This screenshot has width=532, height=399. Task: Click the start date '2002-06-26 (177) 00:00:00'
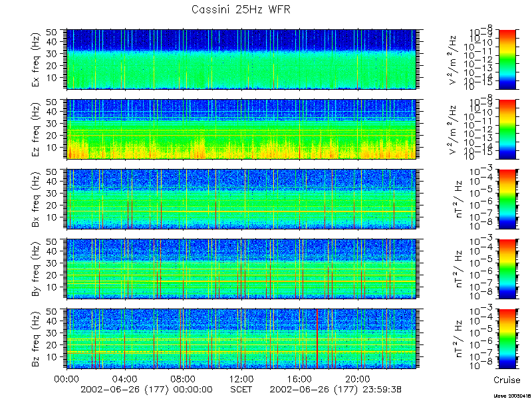point(146,389)
